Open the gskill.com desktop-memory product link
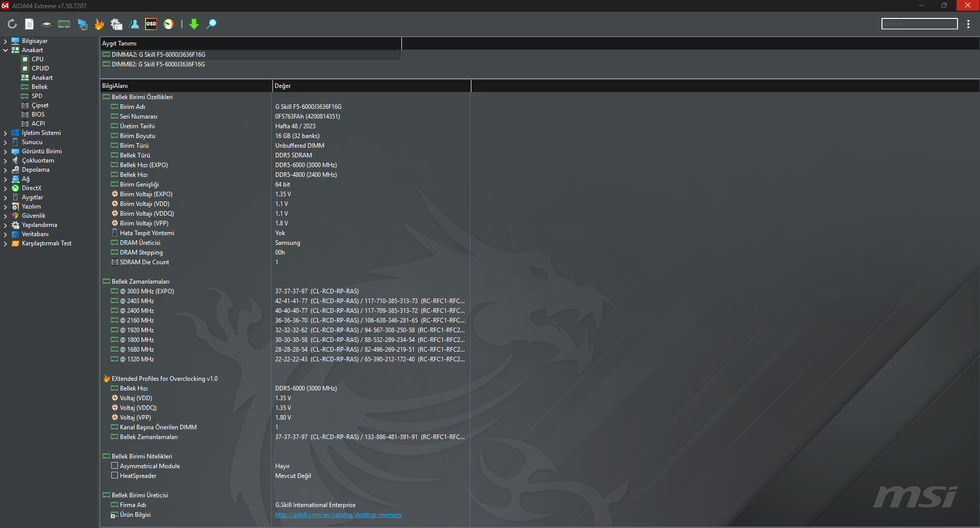 point(338,515)
